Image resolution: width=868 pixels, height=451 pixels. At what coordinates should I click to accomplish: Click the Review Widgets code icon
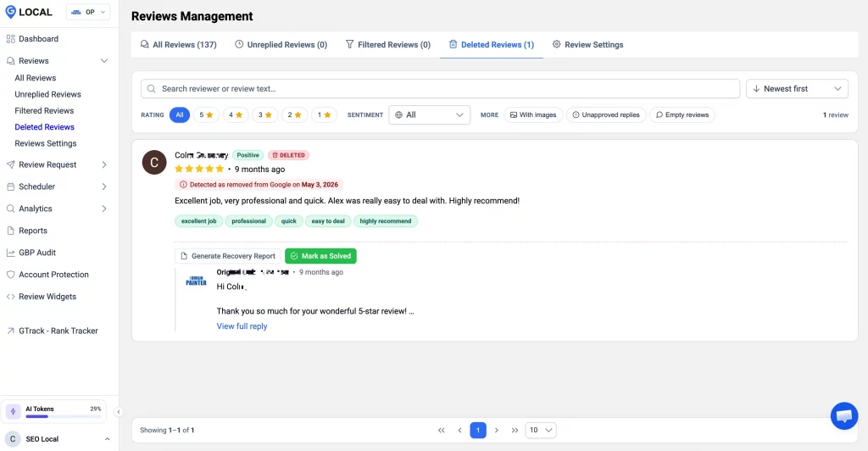tap(10, 297)
